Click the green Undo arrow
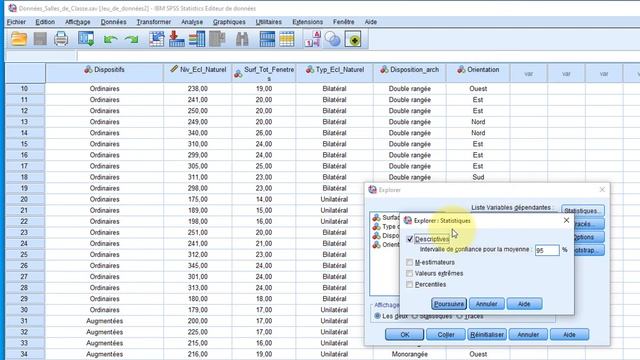Screen dimensions: 640x360 click(110, 40)
